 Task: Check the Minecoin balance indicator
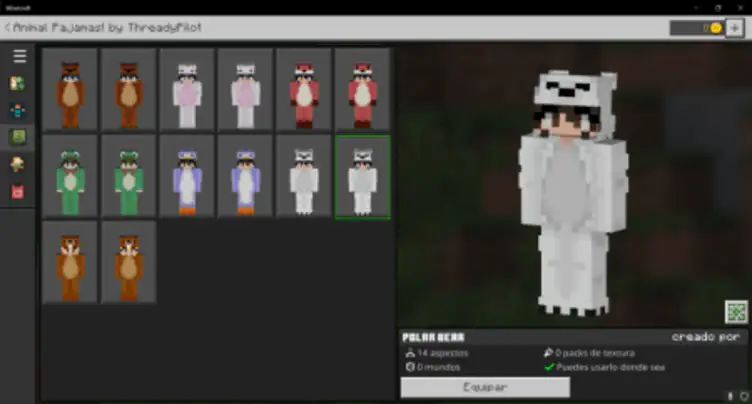click(697, 28)
